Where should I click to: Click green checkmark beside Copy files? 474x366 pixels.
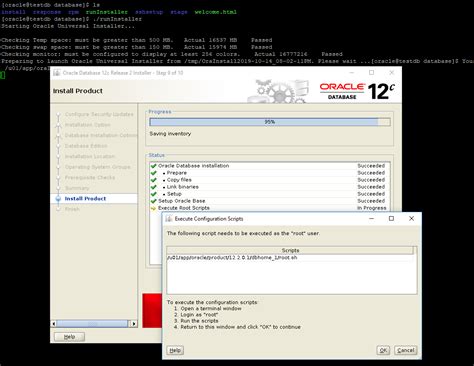[154, 180]
